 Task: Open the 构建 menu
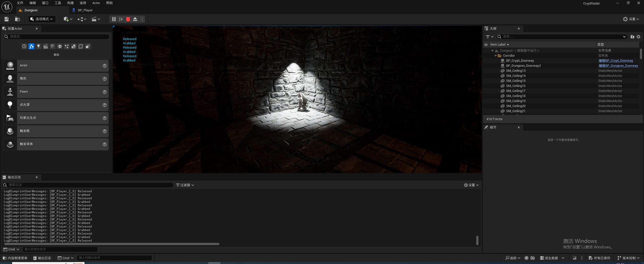pyautogui.click(x=70, y=3)
